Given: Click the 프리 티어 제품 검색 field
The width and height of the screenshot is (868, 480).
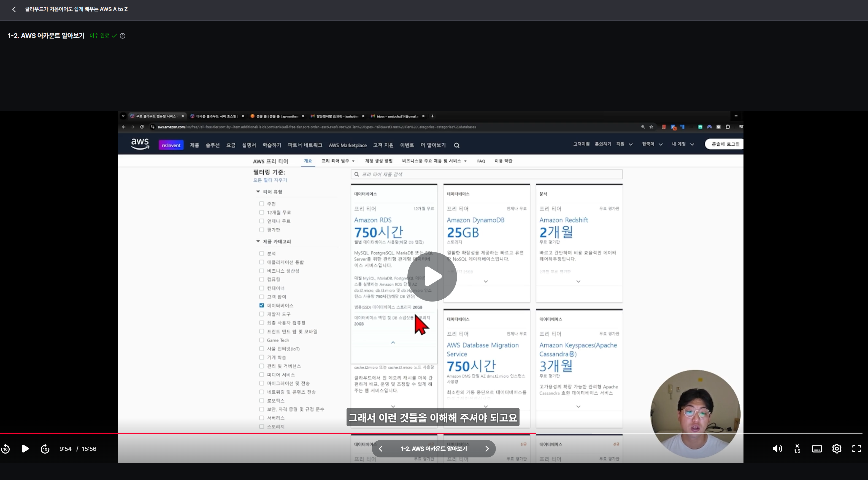Looking at the screenshot, I should point(486,174).
